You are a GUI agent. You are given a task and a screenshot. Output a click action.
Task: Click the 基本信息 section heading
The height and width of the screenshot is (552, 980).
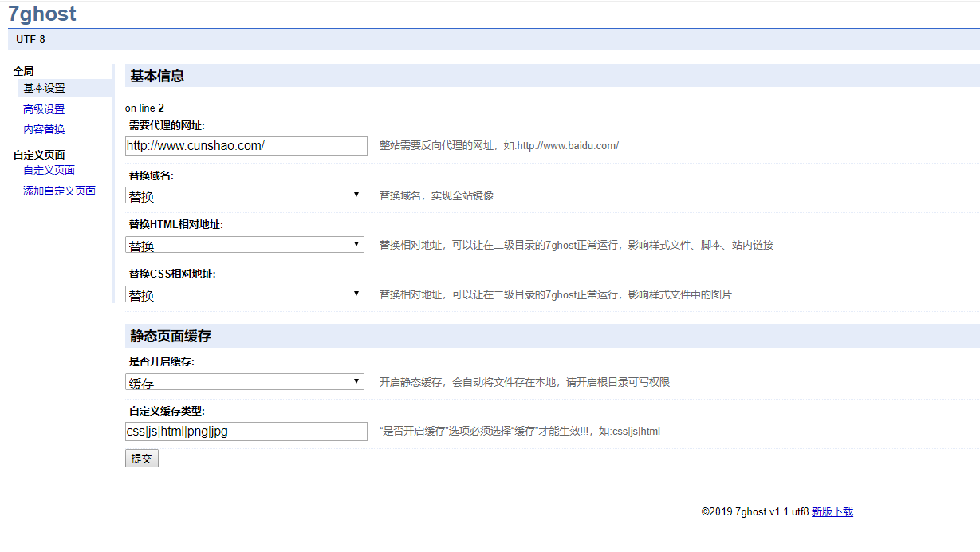[x=157, y=76]
